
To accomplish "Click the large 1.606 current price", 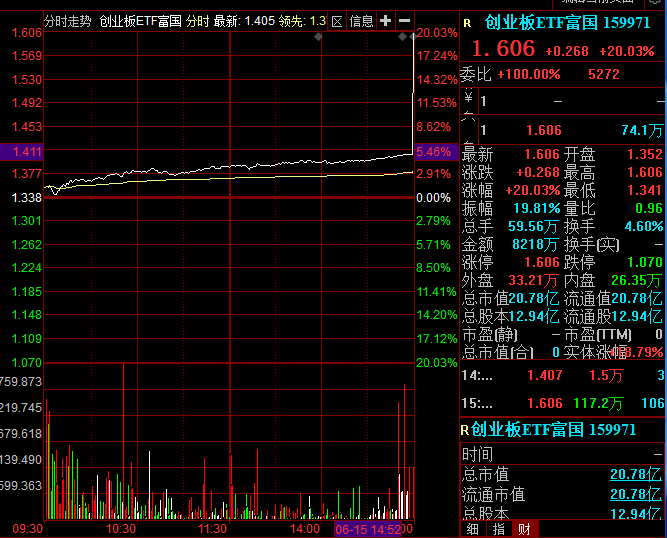I will (x=503, y=48).
